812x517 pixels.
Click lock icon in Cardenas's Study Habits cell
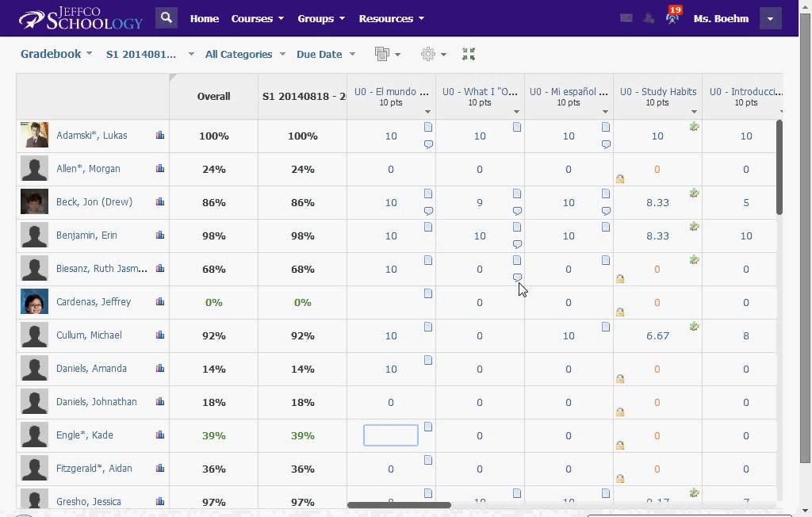point(620,312)
